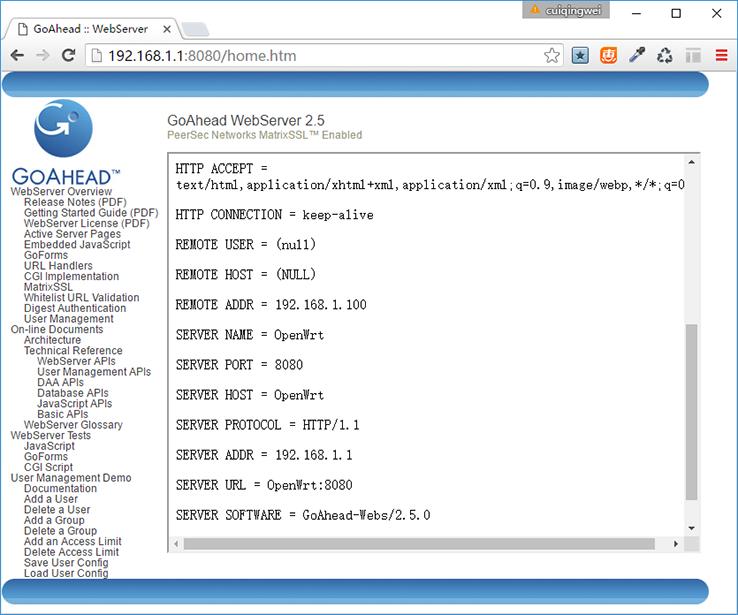Click the horizontal scrollbar right arrow

pyautogui.click(x=676, y=544)
